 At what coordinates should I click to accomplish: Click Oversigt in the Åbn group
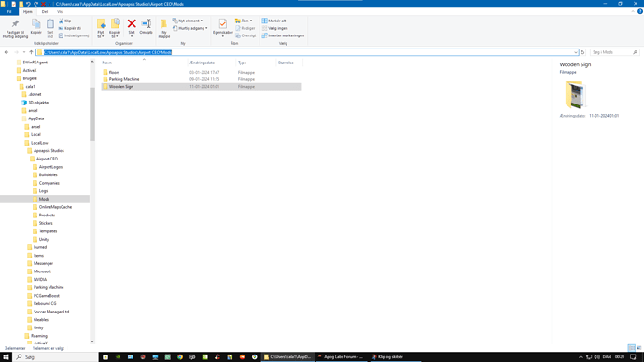tap(245, 35)
